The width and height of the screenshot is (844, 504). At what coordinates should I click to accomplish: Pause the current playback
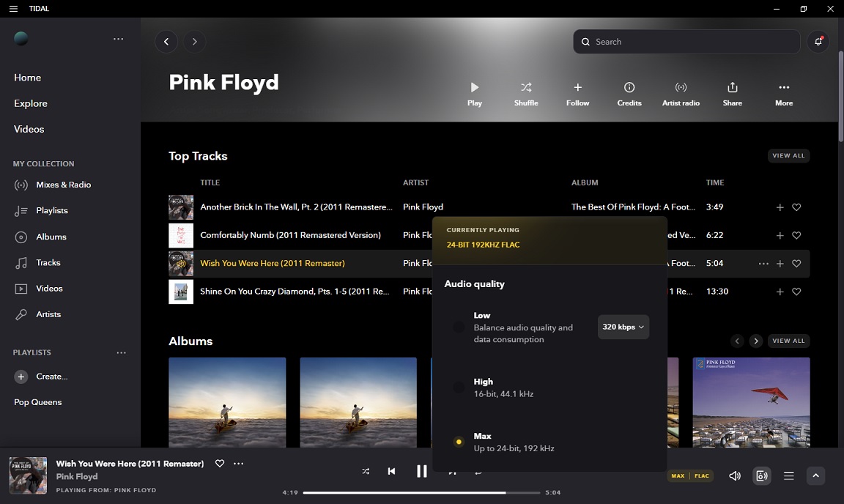(x=421, y=471)
